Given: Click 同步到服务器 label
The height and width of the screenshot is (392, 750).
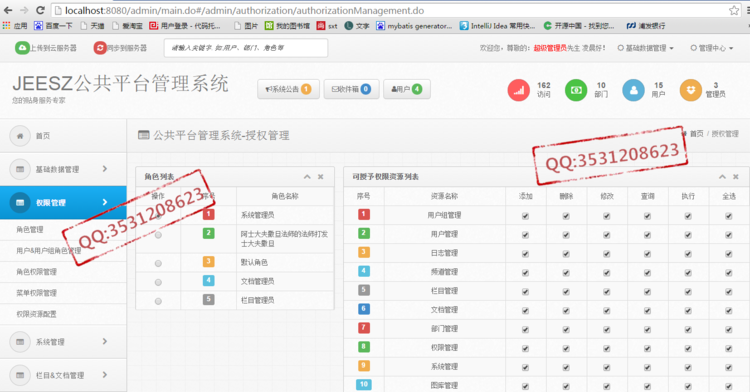Looking at the screenshot, I should pos(127,48).
